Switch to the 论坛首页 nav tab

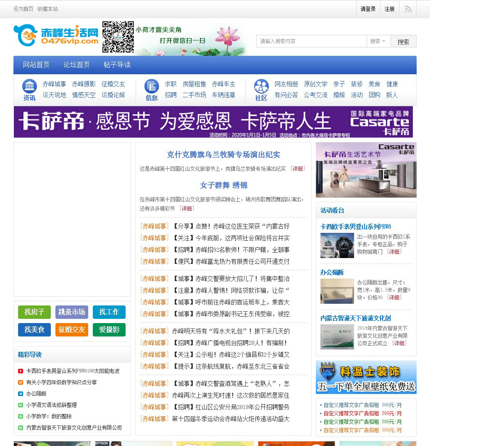tap(76, 65)
